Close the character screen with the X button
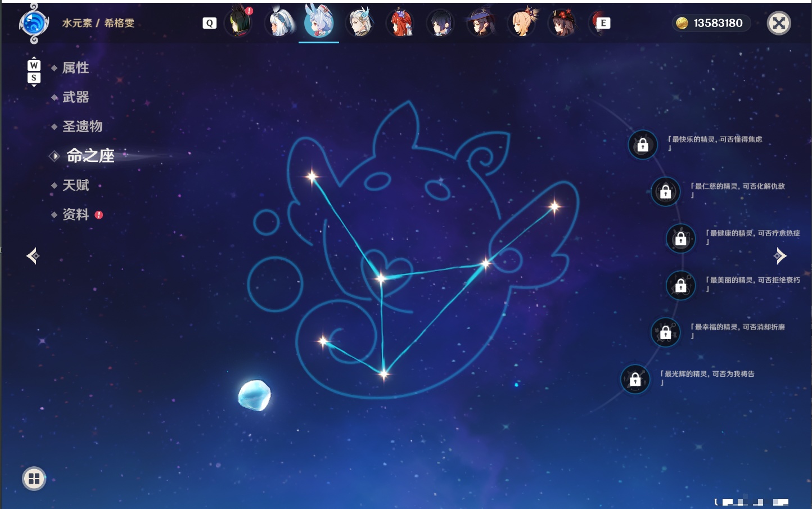Viewport: 812px width, 509px height. coord(779,23)
